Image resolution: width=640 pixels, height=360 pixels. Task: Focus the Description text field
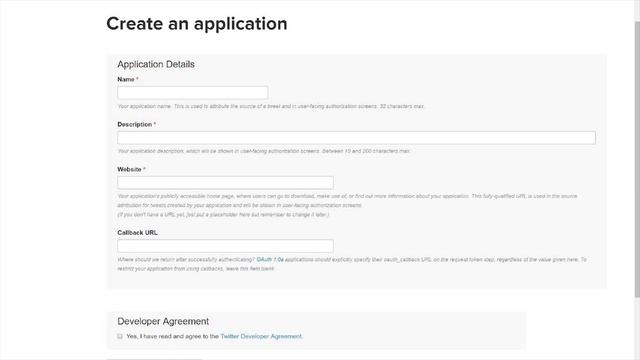coord(356,138)
